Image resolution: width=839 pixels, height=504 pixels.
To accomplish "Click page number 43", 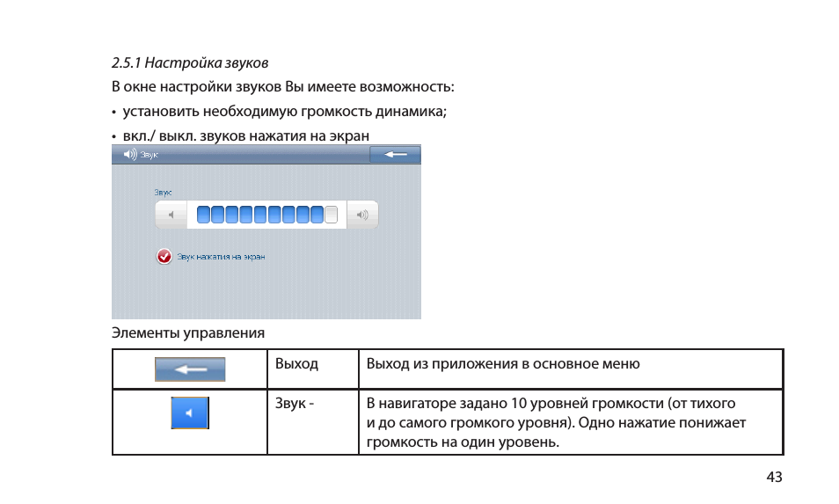I will click(x=773, y=478).
